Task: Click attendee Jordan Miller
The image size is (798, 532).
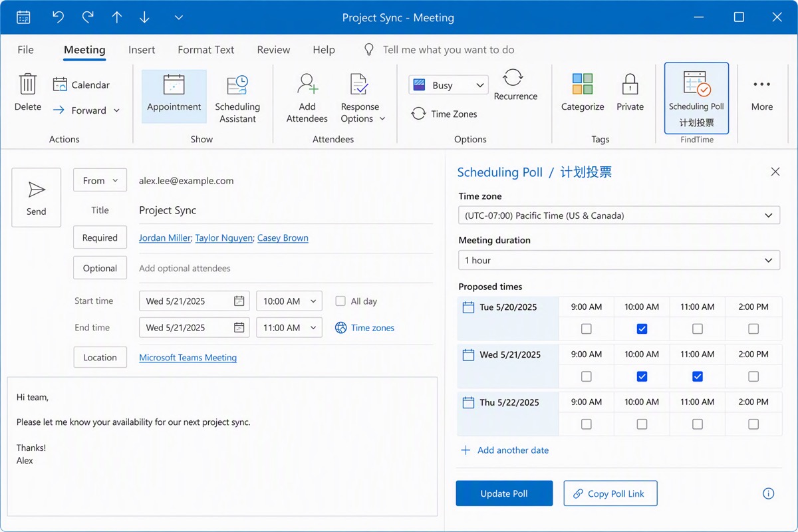Action: click(164, 237)
